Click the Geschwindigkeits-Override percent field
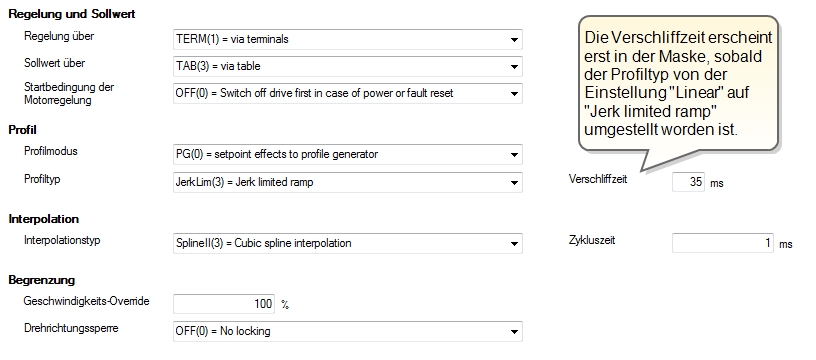The width and height of the screenshot is (816, 360). 224,304
